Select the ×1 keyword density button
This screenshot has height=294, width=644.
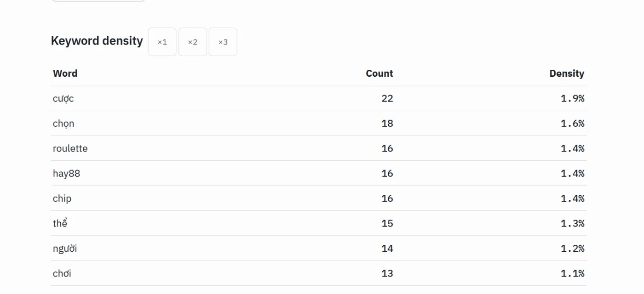(x=162, y=42)
